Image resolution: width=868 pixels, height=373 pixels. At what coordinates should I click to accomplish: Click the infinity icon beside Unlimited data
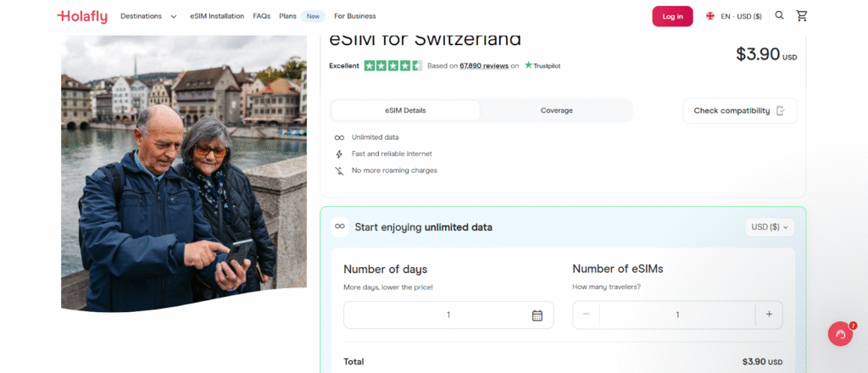tap(339, 137)
